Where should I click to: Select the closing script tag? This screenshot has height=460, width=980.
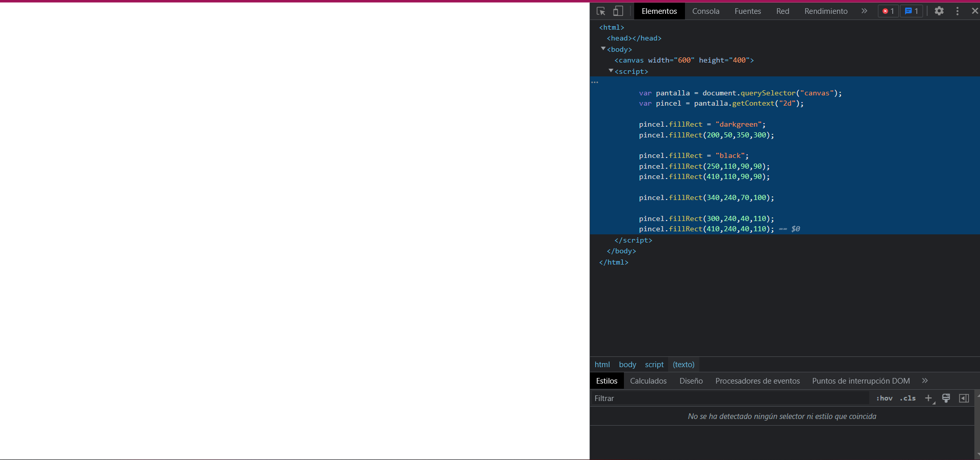click(x=633, y=240)
